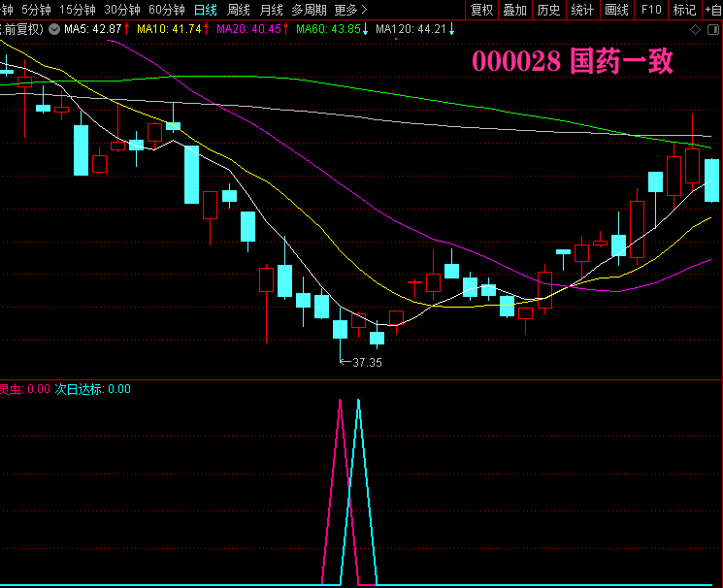Switch to 60分钟 timeframe tab
The height and width of the screenshot is (588, 723).
pyautogui.click(x=167, y=10)
